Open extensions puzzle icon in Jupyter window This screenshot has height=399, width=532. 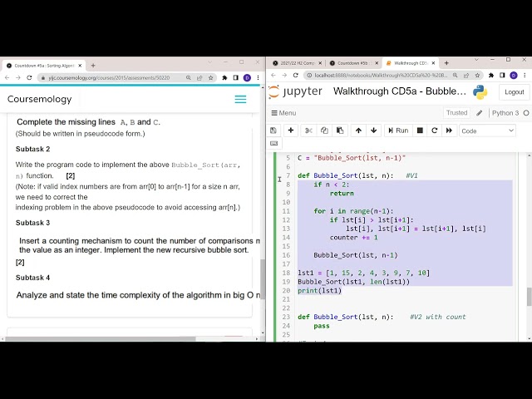pyautogui.click(x=491, y=76)
